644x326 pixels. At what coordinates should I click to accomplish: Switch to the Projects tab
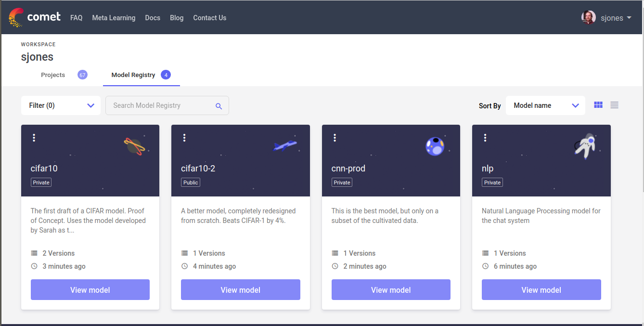coord(53,75)
